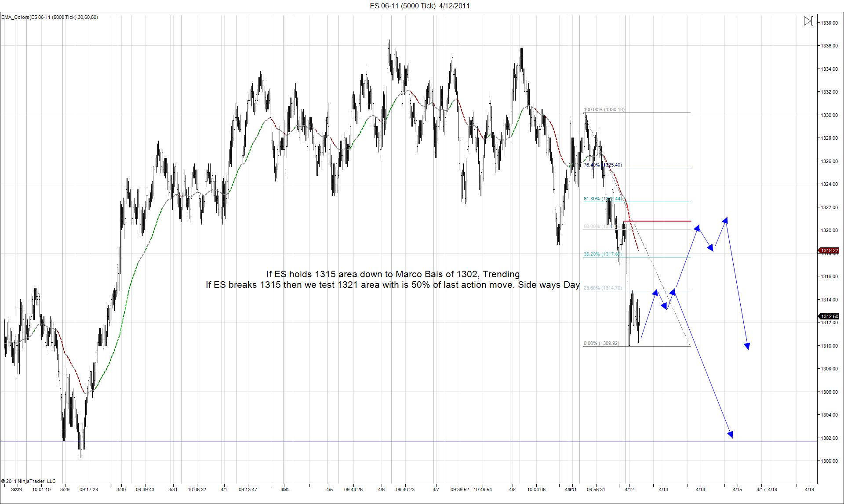Click the 61.80% Fibonacci retracement label
This screenshot has height=504, width=844.
point(603,199)
